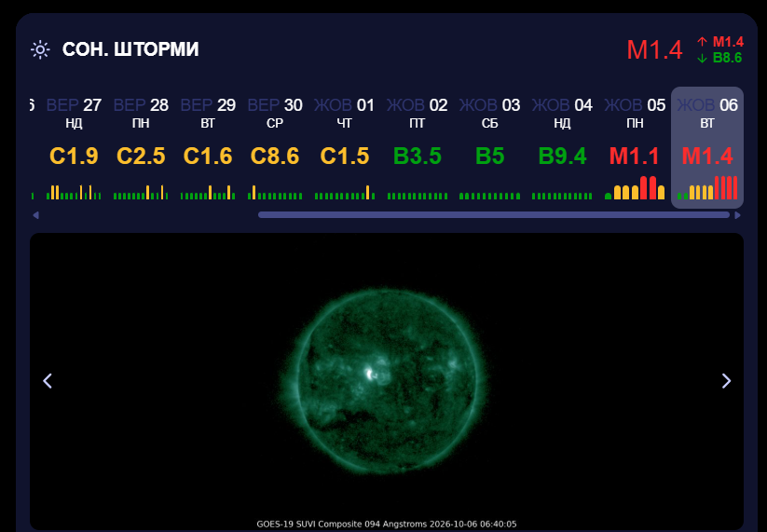
Task: Select the ЖОВ 04 НД day
Action: coord(562,147)
